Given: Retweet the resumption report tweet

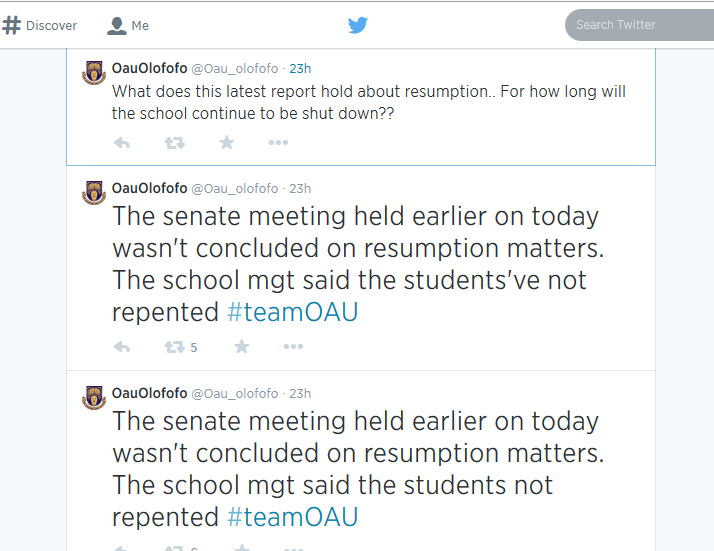Looking at the screenshot, I should (x=174, y=143).
